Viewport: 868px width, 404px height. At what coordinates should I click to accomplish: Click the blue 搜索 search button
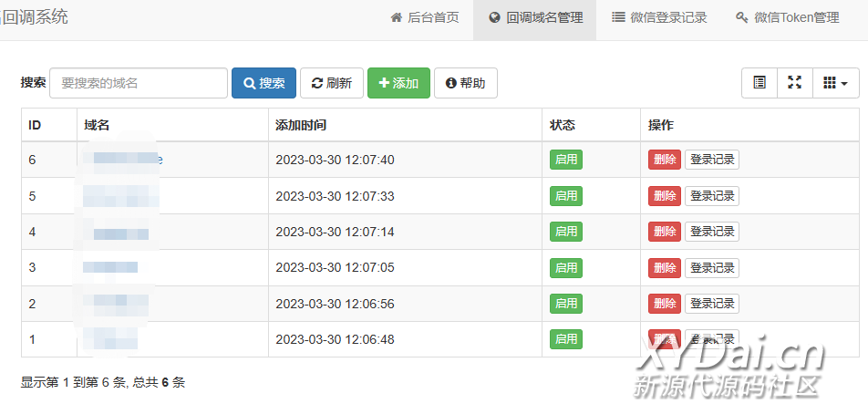[x=263, y=83]
